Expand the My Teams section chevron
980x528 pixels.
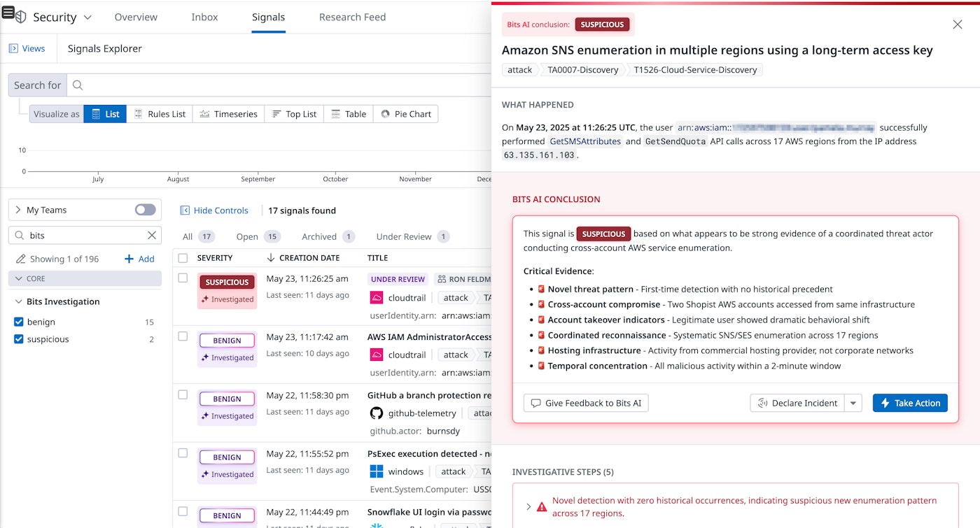18,210
